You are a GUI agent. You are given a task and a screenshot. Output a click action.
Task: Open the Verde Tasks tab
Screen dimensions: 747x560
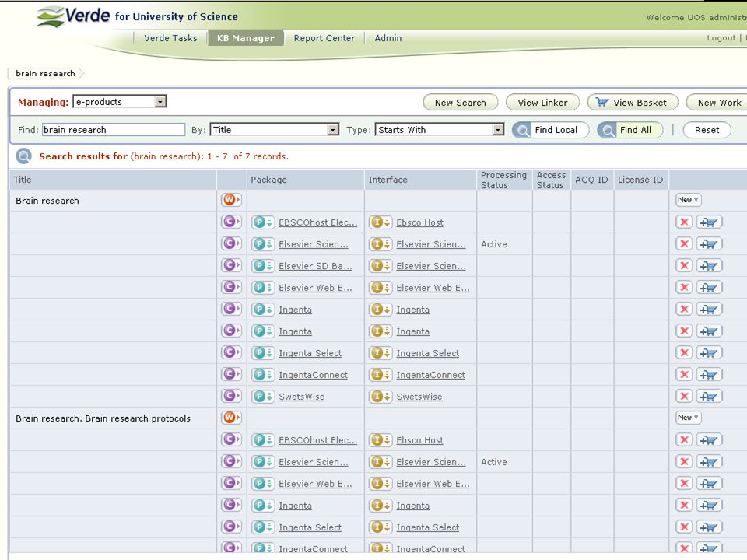point(170,38)
